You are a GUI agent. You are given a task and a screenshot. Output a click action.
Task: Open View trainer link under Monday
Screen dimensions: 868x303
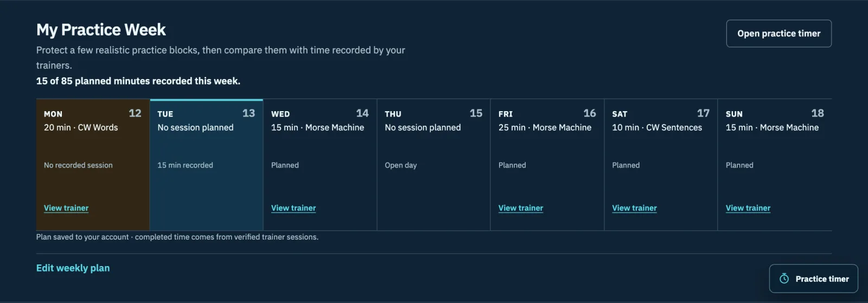(66, 208)
